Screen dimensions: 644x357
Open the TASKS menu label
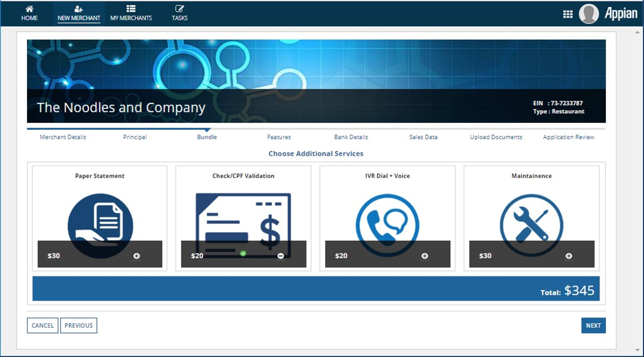(179, 18)
